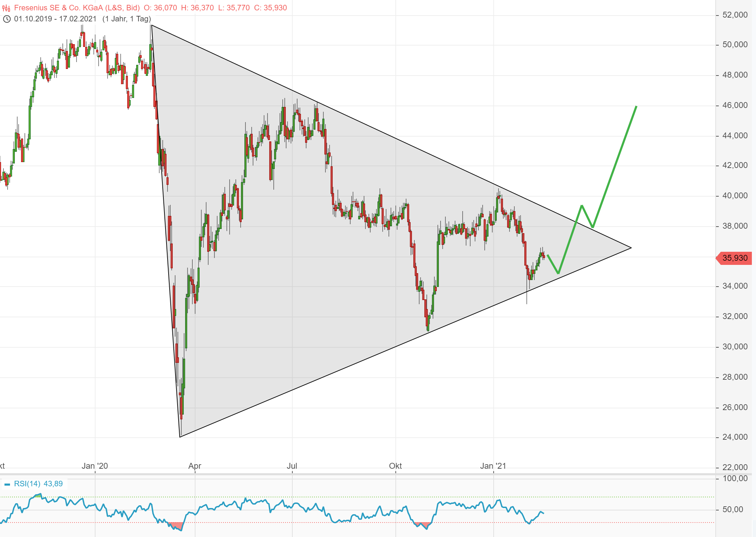Viewport: 756px width, 537px height.
Task: Click the RSI(14) indicator label
Action: [x=27, y=484]
